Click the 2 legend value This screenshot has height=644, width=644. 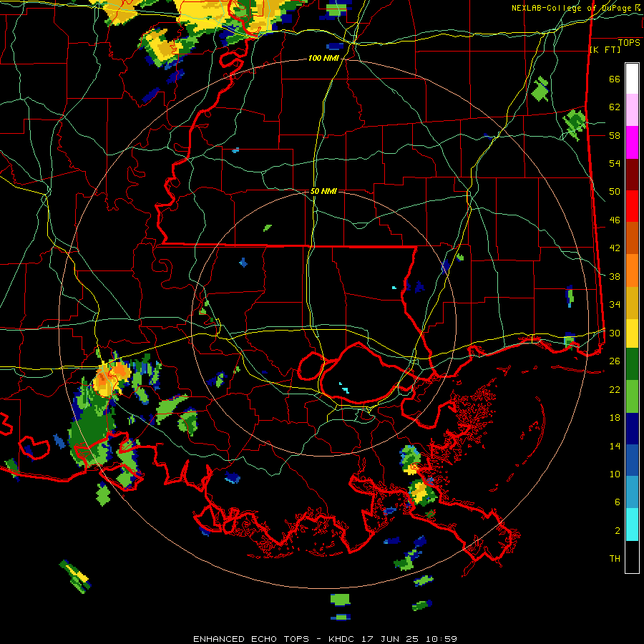(x=618, y=530)
